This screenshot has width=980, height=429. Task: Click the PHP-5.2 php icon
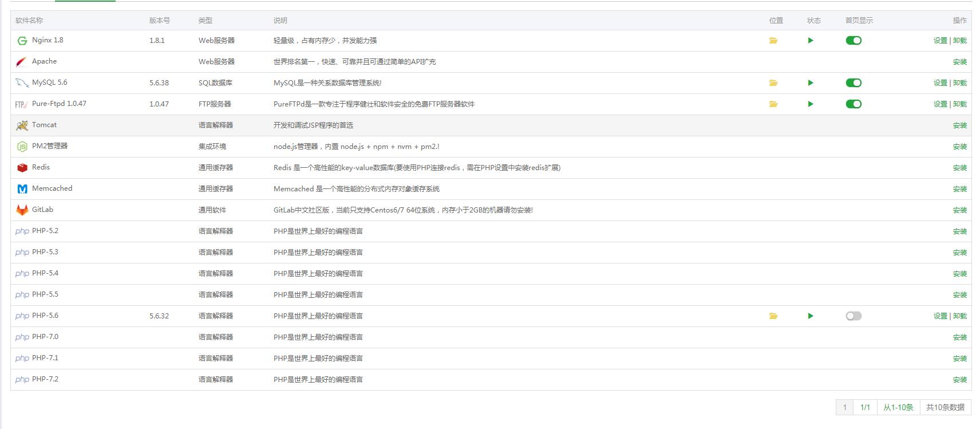point(22,231)
